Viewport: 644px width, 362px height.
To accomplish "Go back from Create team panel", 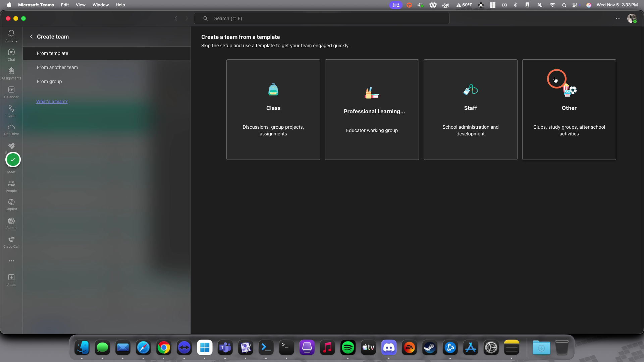I will point(31,37).
